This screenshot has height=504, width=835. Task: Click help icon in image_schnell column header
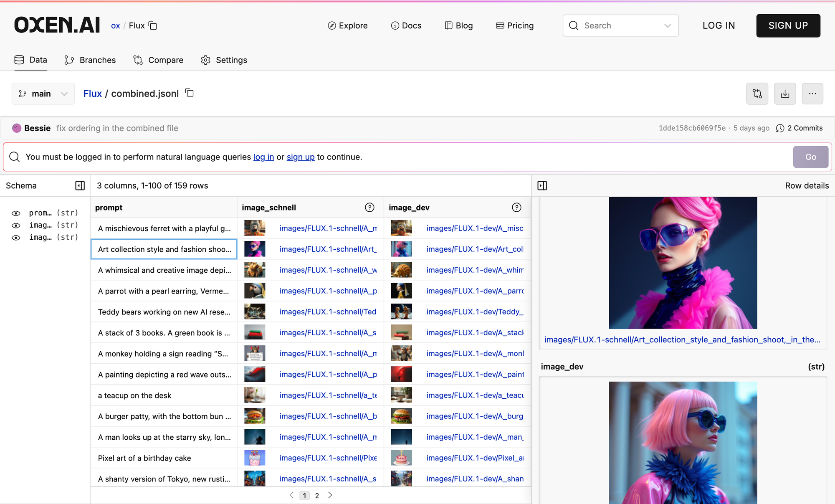[369, 208]
